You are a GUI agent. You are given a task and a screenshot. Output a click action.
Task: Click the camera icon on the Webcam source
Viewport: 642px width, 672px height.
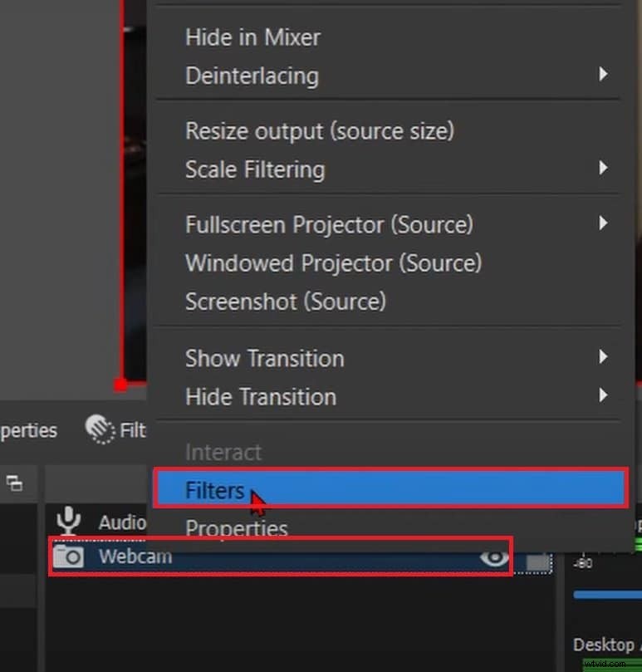(x=70, y=557)
